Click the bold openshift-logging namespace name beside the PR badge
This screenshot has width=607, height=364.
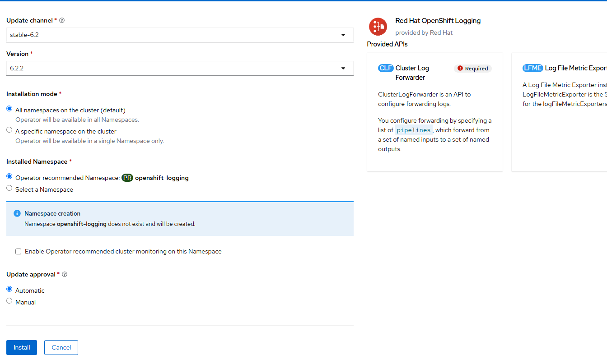click(x=162, y=178)
